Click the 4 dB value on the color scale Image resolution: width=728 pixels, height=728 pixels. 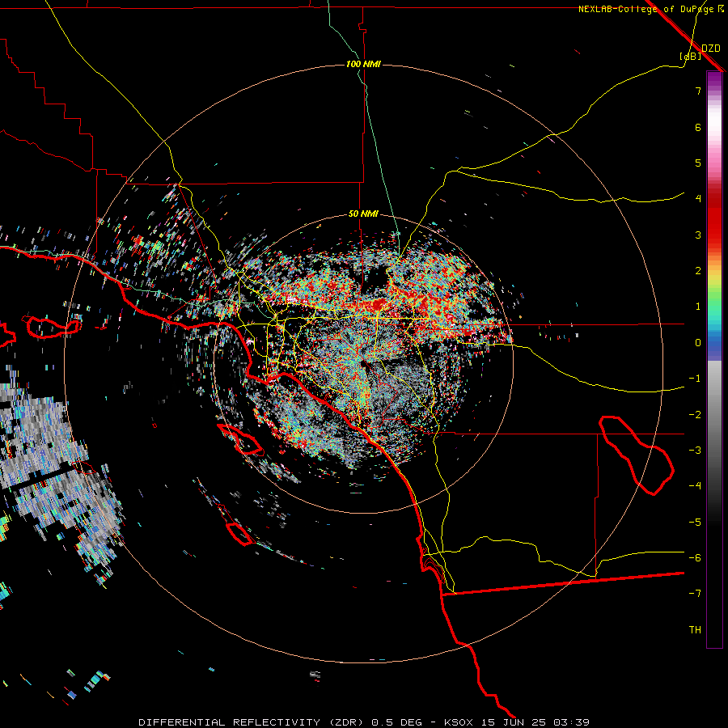tap(698, 199)
